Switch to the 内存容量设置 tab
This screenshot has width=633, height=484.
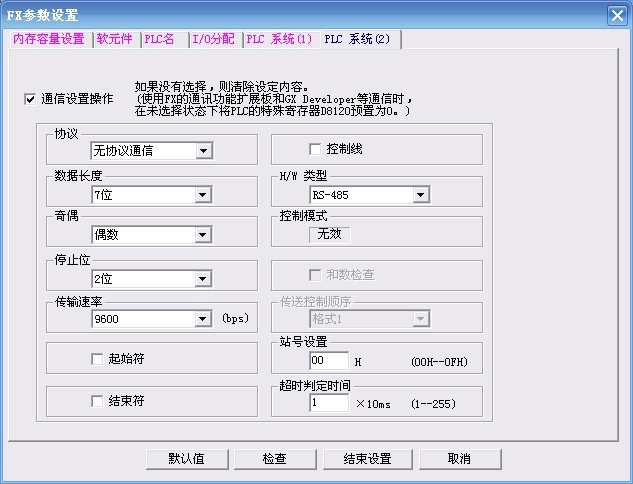click(x=48, y=39)
